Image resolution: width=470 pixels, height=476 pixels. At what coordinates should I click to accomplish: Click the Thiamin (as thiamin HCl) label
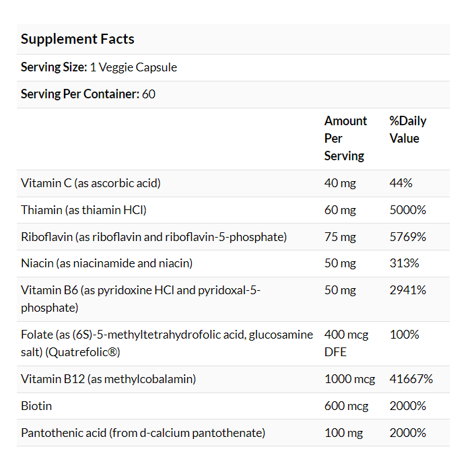coord(83,210)
